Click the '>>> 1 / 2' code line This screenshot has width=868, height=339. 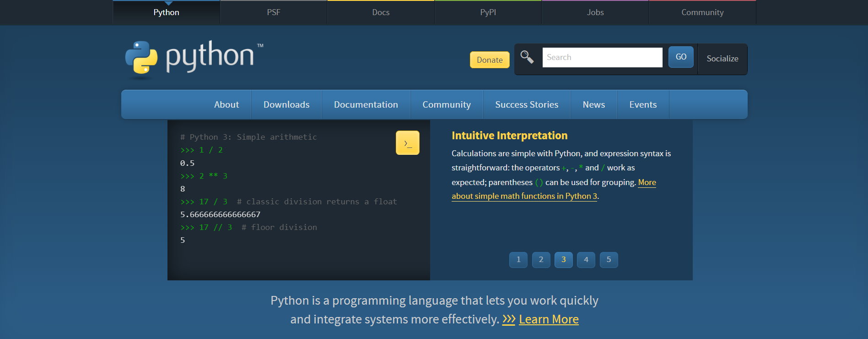click(202, 150)
